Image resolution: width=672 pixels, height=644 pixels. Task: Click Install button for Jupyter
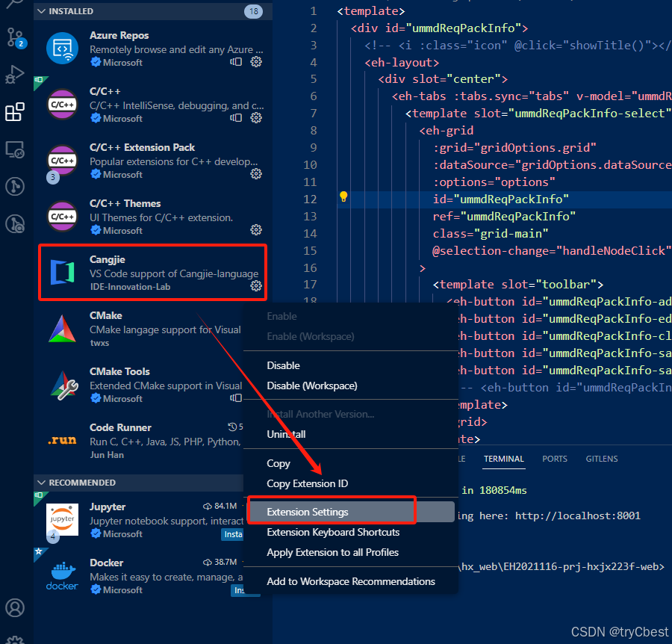[233, 534]
